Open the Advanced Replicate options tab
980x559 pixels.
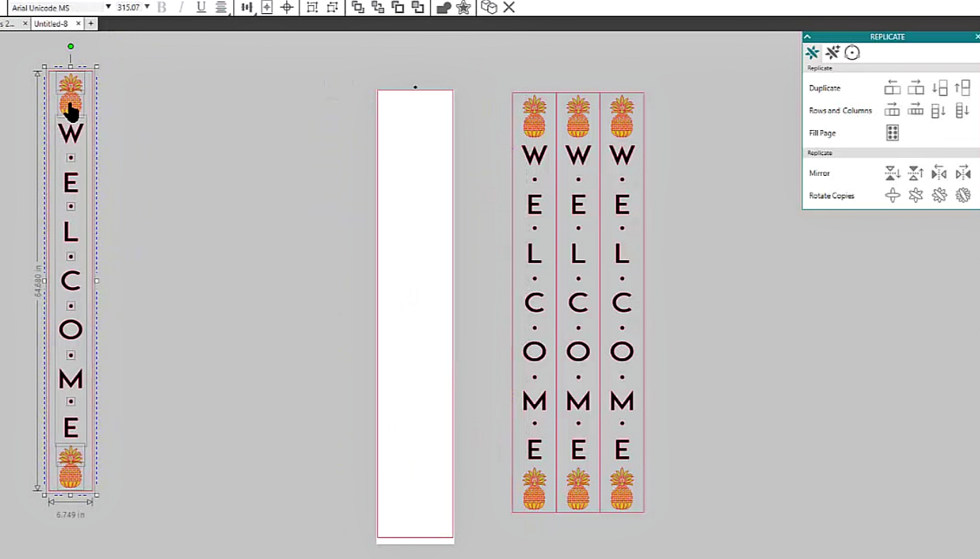tap(832, 52)
